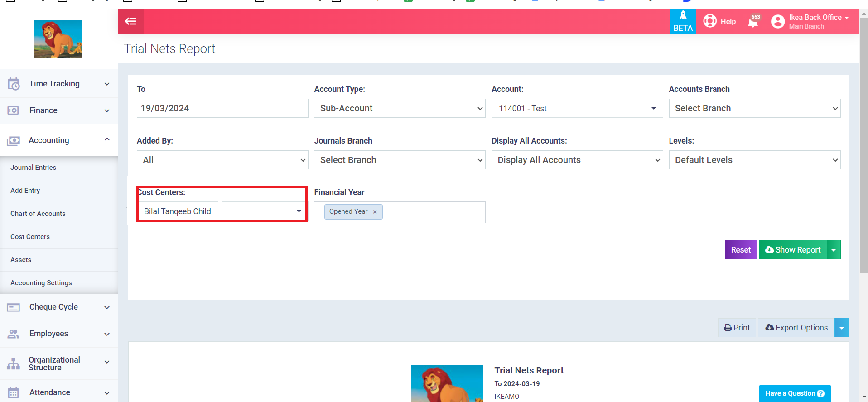Click the Time Tracking clock icon
The width and height of the screenshot is (868, 402).
[14, 84]
